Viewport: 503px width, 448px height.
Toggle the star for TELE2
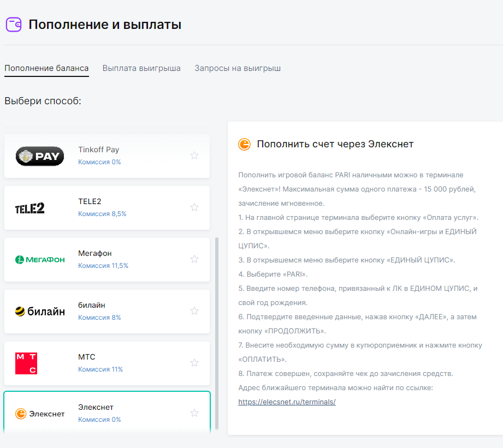tap(194, 207)
